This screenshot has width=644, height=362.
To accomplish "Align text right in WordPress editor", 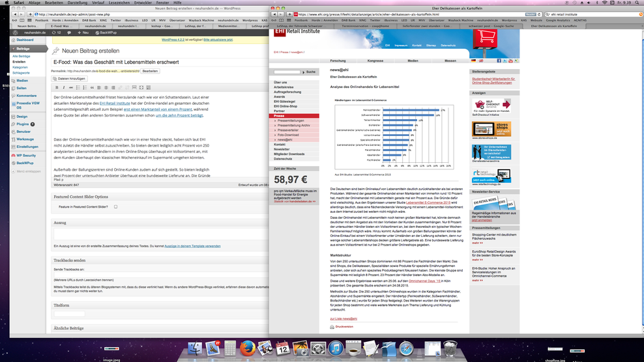I will coord(113,87).
